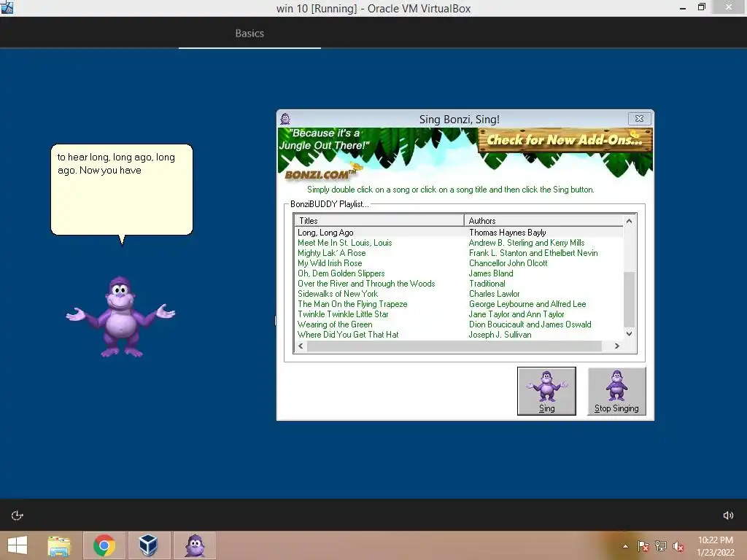Click author Joseph J. Sullivan

coord(500,335)
